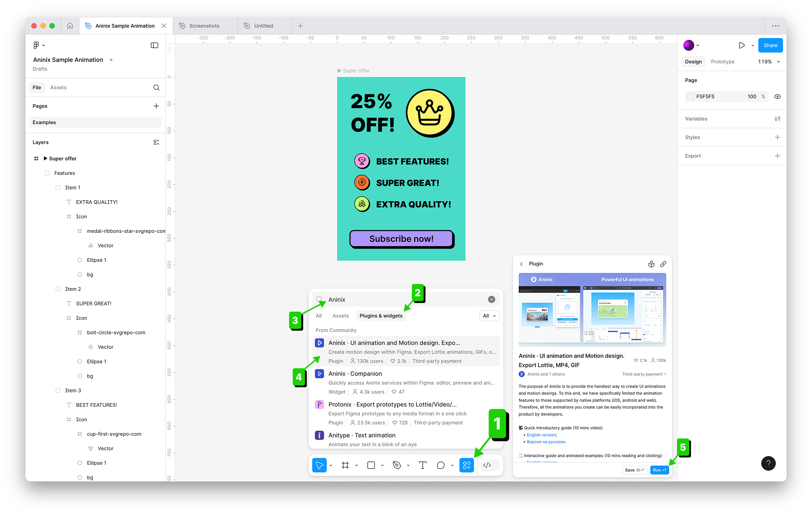Open window overflow menu three dots
The image size is (812, 515).
point(776,26)
